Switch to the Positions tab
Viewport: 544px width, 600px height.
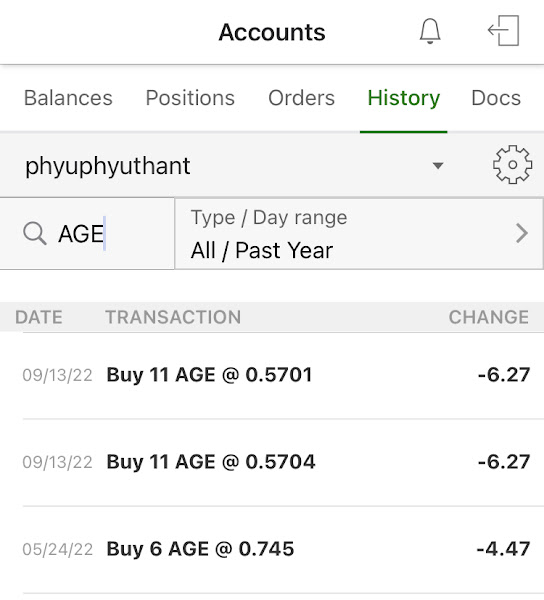[190, 98]
